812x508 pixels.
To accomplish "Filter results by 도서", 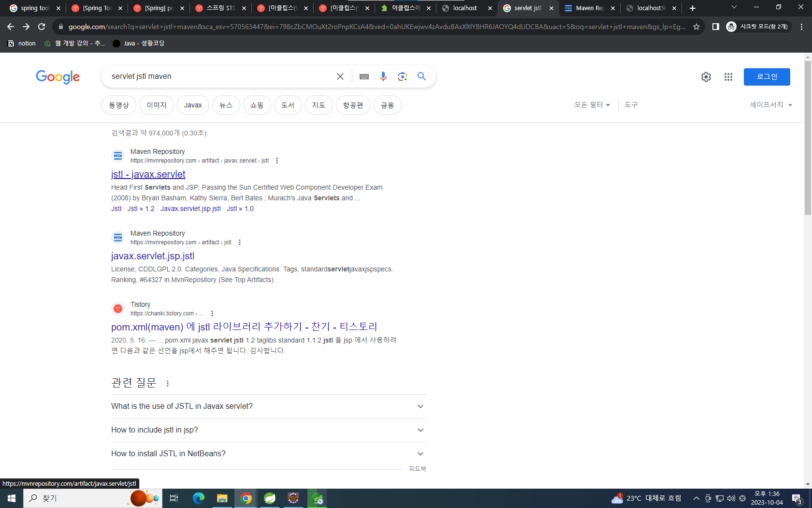I will coord(288,105).
